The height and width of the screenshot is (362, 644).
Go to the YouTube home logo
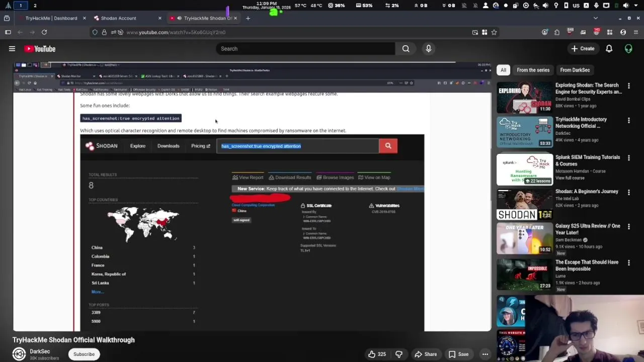pos(40,49)
